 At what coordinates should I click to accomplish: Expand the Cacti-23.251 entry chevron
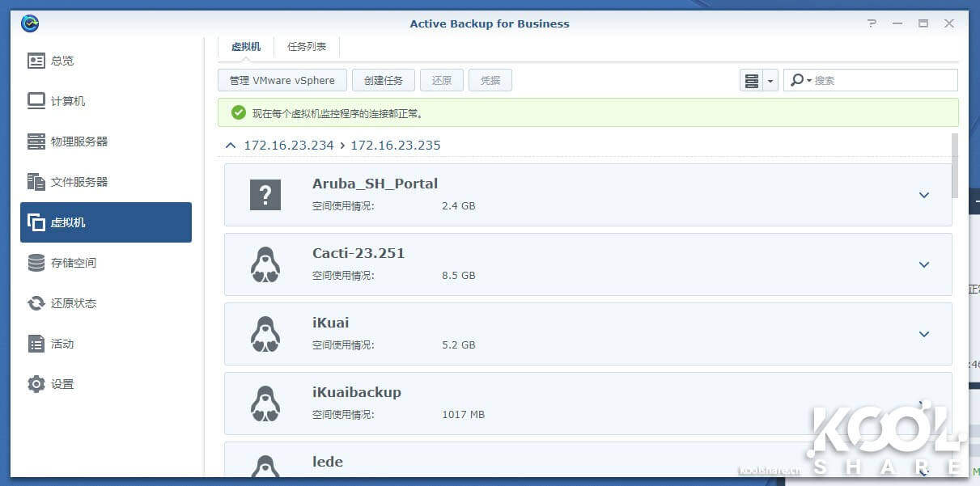pos(923,264)
